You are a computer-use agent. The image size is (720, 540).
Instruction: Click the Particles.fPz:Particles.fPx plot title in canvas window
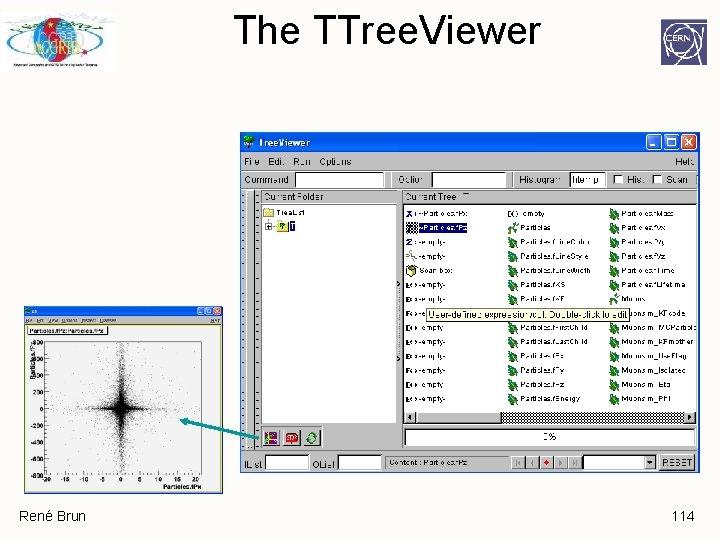coord(68,331)
